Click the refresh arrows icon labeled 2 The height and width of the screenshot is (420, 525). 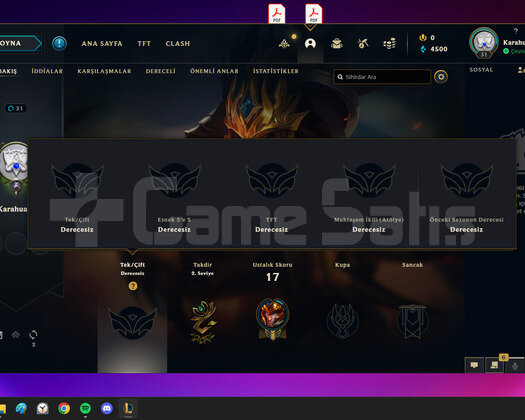[x=33, y=335]
